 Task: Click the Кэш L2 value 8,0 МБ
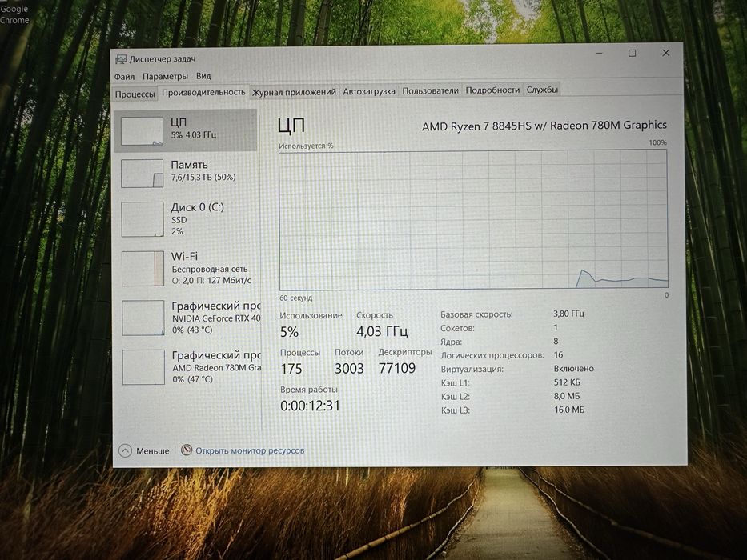tap(567, 396)
